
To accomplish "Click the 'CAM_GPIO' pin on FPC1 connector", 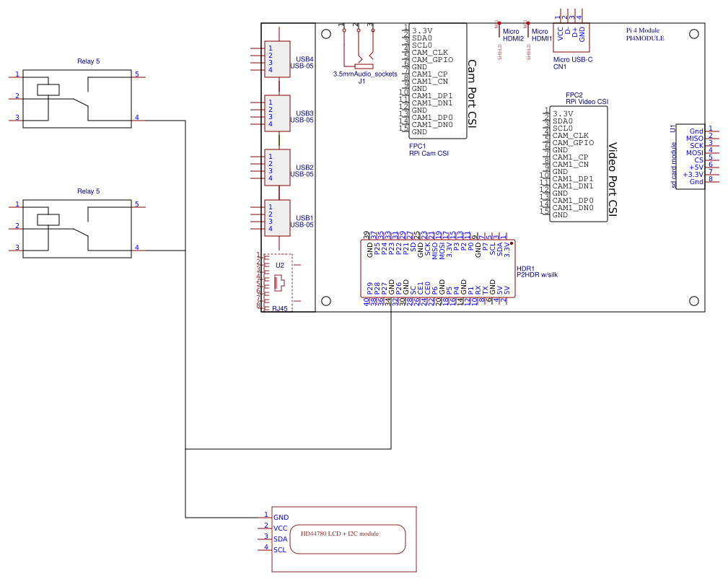I will click(432, 59).
